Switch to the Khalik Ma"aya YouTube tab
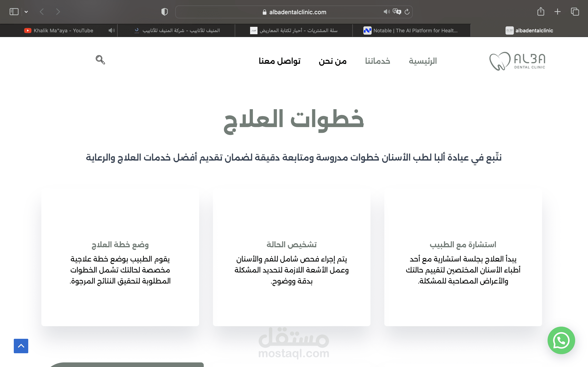588x367 pixels. 63,31
